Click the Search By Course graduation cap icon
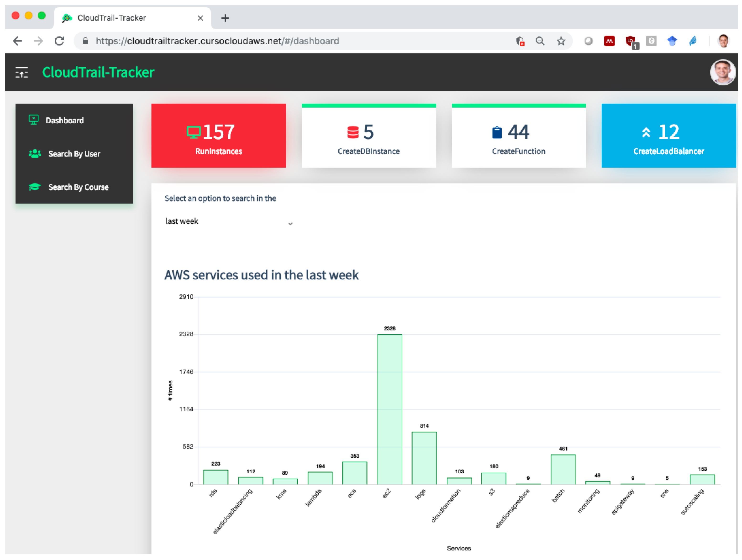The width and height of the screenshot is (742, 560). 35,187
